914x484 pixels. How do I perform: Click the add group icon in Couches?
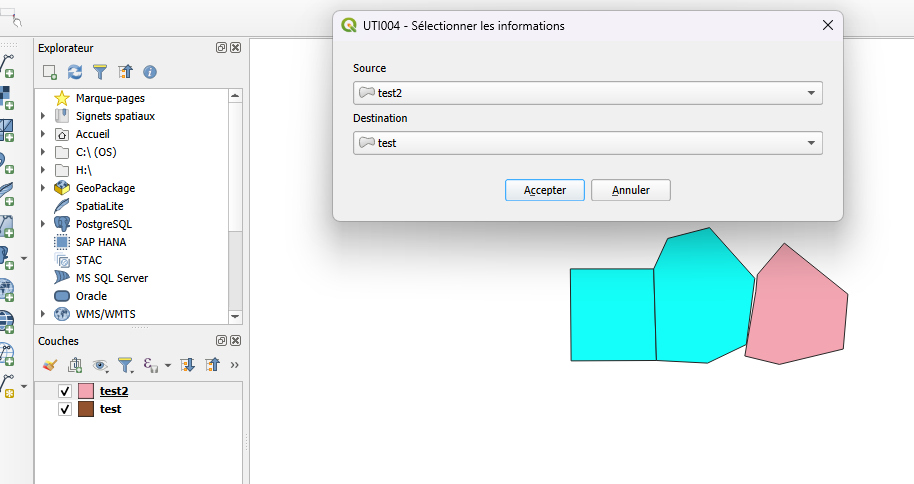75,365
